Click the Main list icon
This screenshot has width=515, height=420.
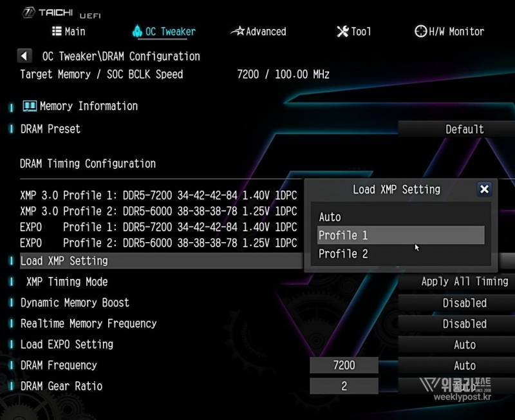[x=57, y=31]
